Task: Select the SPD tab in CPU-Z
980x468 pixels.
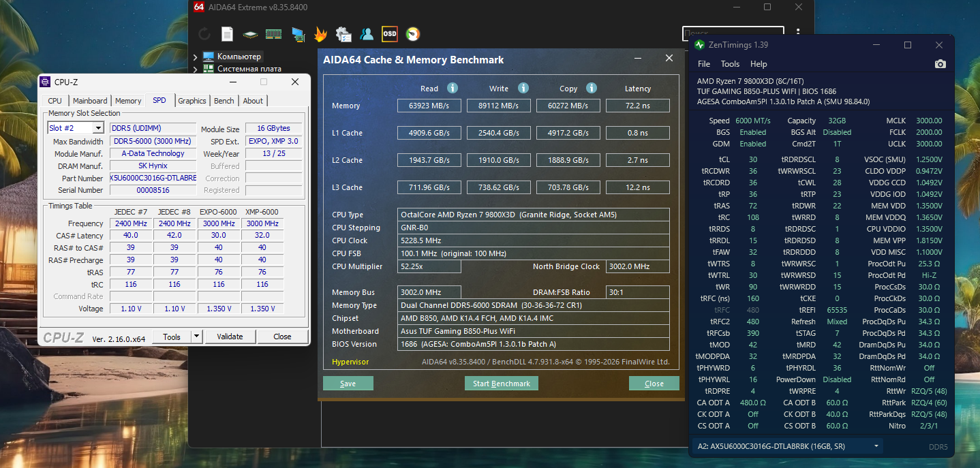Action: 159,100
